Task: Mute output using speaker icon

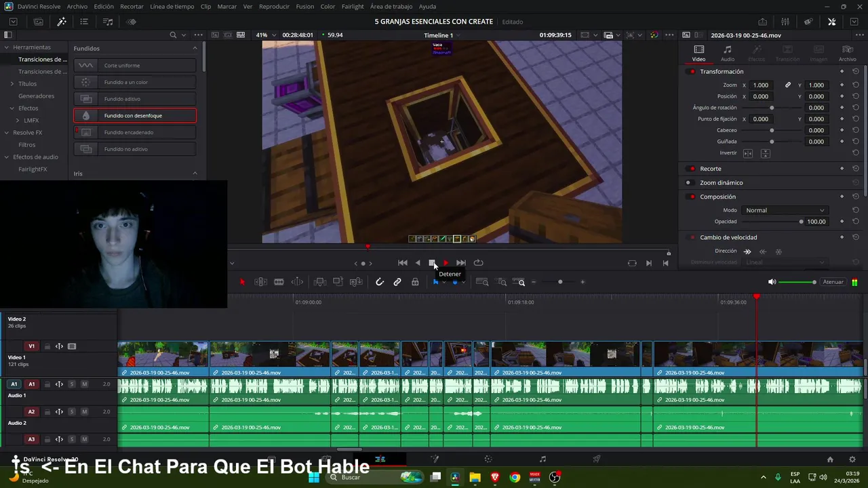Action: [x=772, y=282]
